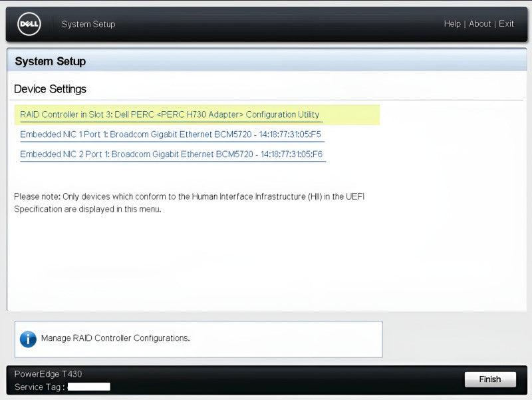Open Embedded NIC 1 Port 1 settings
The image size is (532, 400).
click(x=170, y=134)
